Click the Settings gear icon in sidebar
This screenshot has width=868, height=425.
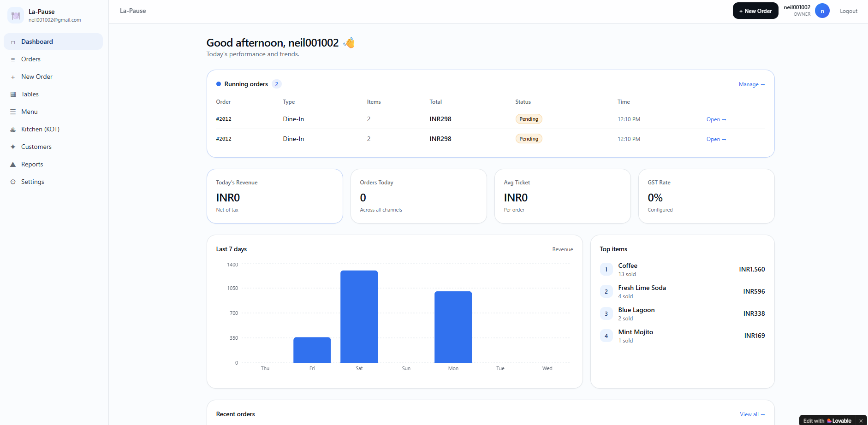click(x=13, y=182)
